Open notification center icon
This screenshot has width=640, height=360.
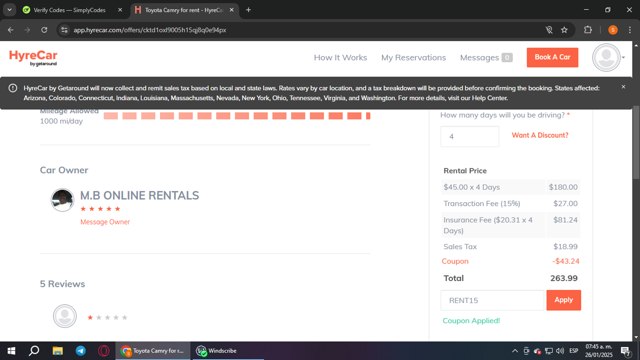[x=625, y=351]
